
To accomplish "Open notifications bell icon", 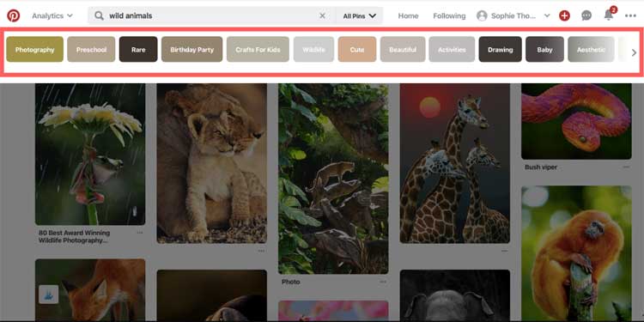I will click(x=609, y=15).
